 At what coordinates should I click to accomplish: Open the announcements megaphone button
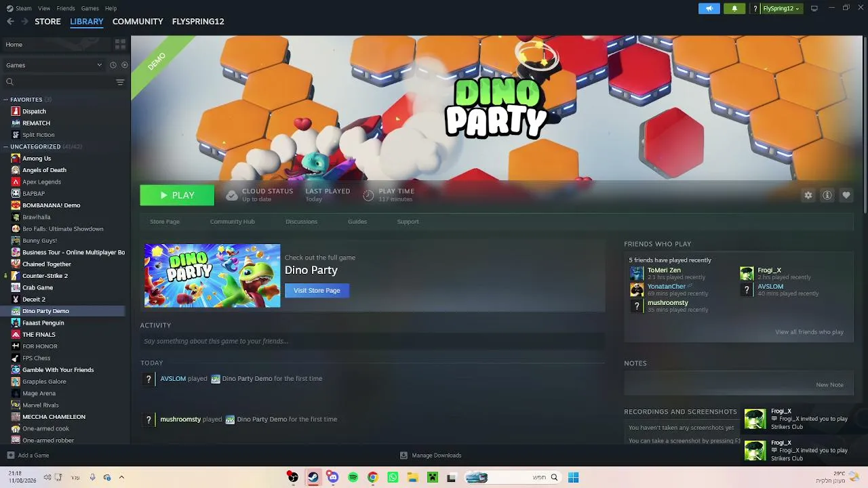(x=709, y=9)
